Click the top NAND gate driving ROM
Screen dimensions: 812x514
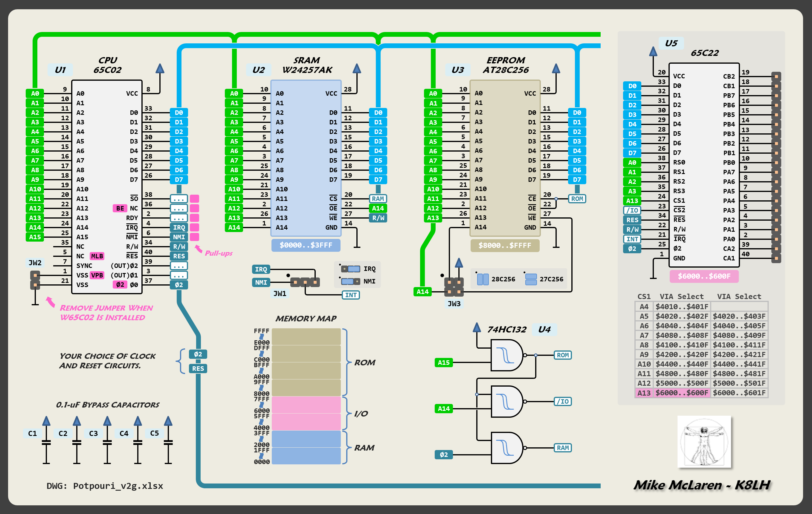coord(507,355)
